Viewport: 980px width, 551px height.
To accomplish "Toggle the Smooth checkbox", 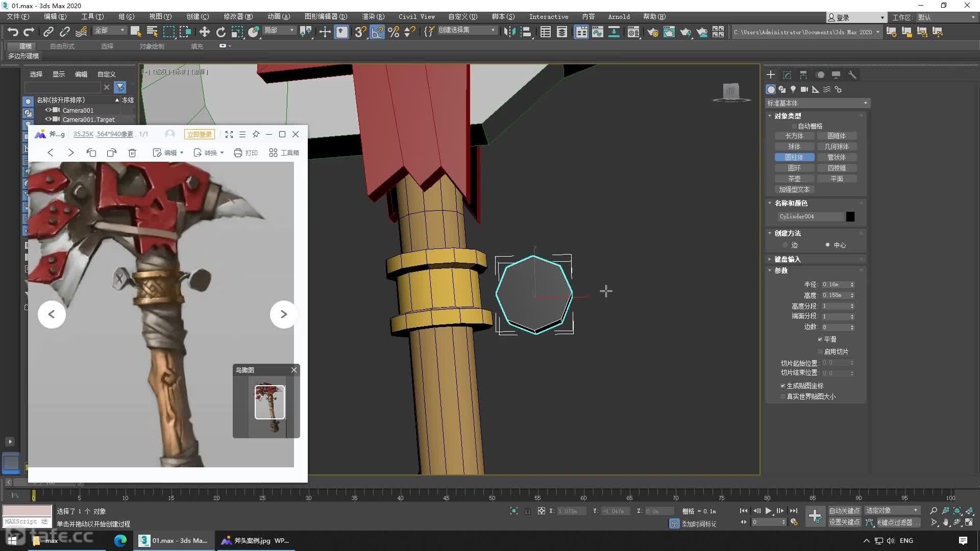I will tap(820, 339).
